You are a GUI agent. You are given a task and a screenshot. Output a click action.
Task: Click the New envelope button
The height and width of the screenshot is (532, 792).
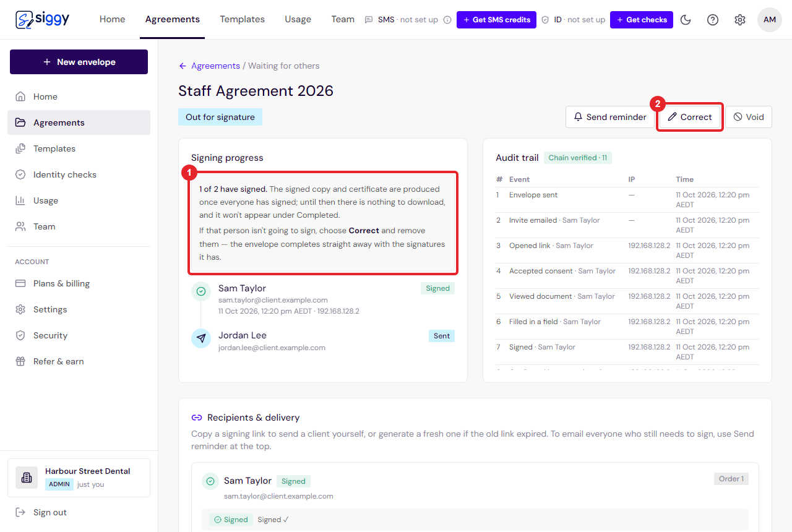pos(79,62)
